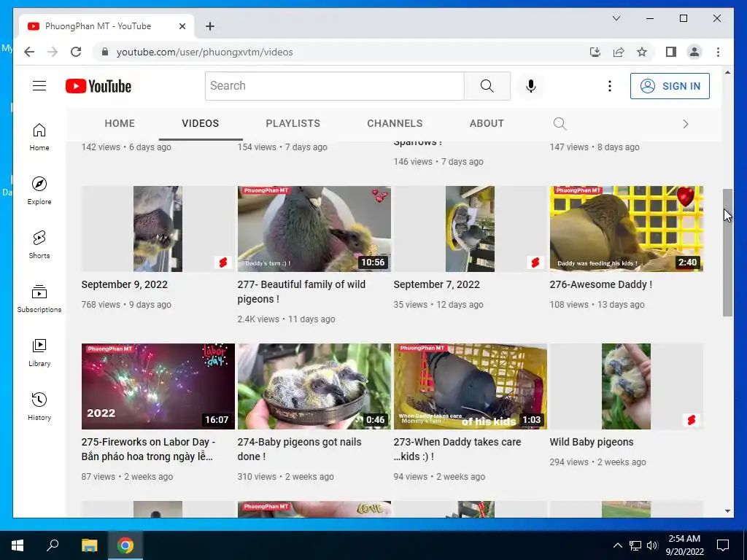This screenshot has height=560, width=747.
Task: Click the page vertical scrollbar thumb
Action: [727, 252]
